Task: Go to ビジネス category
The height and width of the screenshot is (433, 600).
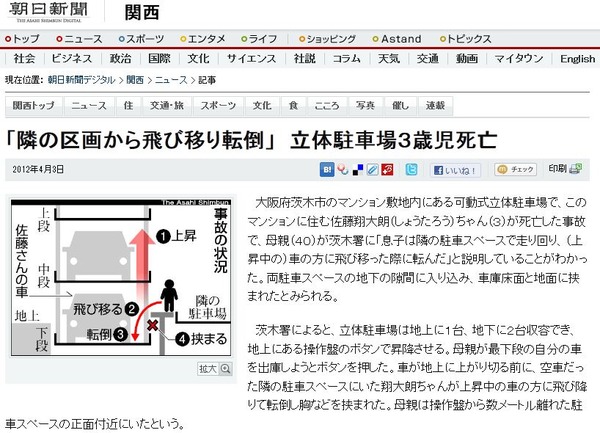Action: click(72, 59)
